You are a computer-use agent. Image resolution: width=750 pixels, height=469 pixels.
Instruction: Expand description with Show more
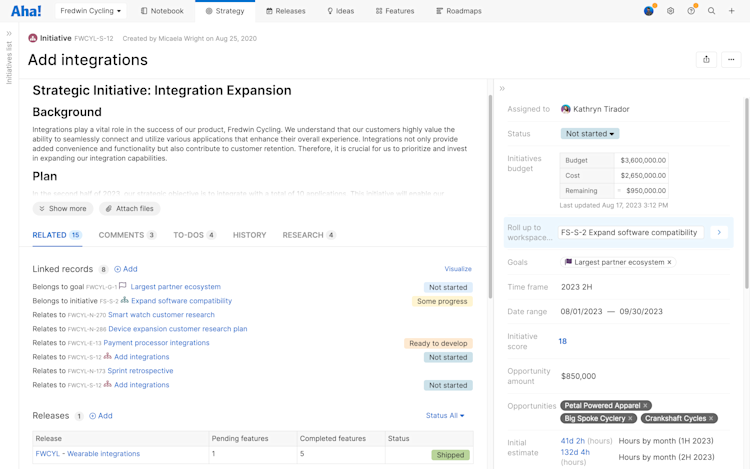coord(63,208)
